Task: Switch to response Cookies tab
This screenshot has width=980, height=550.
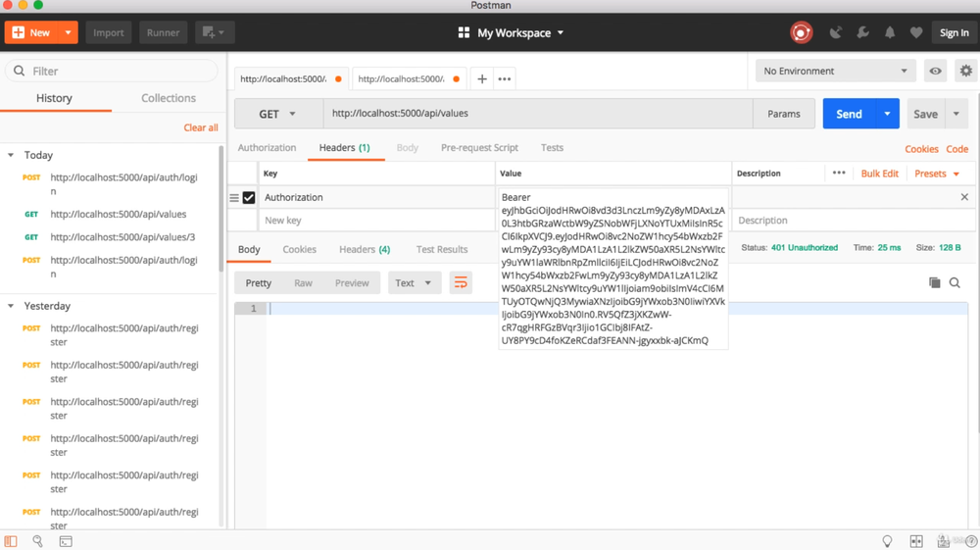Action: click(299, 249)
